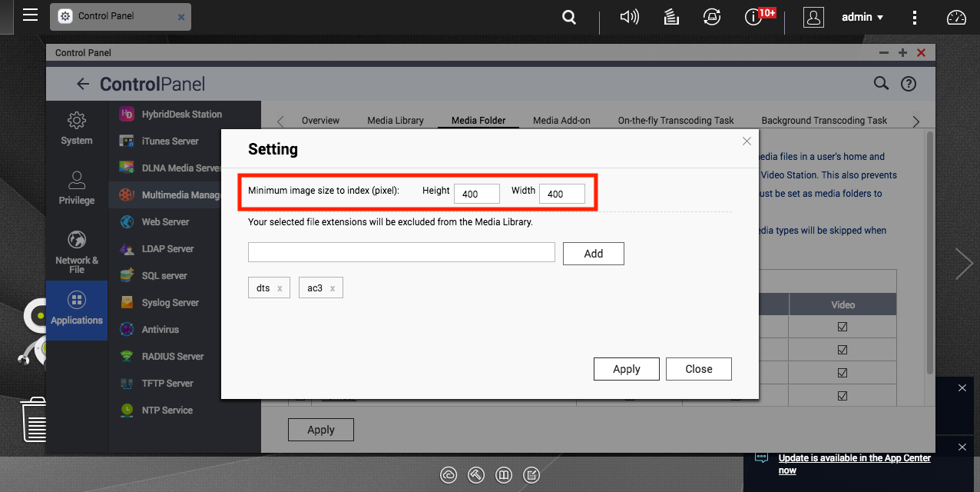Select the Control Panel taskbar tab
The image size is (980, 492).
[x=121, y=16]
